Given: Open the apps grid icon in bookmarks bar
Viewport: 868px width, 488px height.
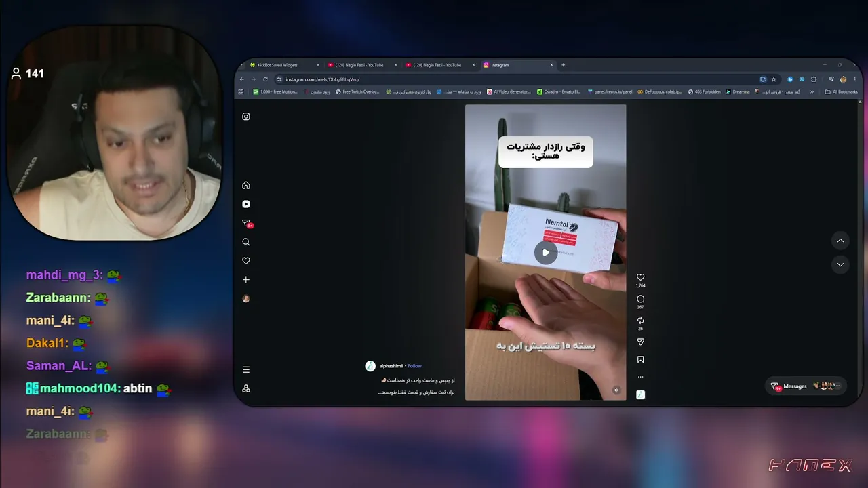Looking at the screenshot, I should click(x=241, y=91).
